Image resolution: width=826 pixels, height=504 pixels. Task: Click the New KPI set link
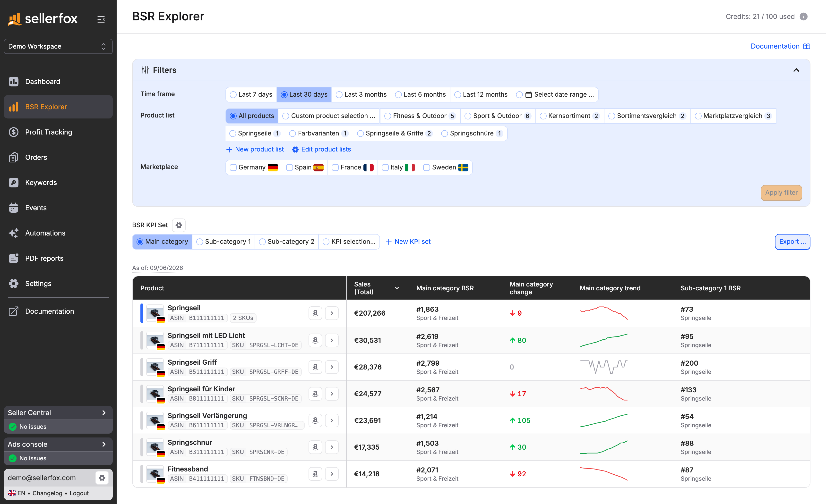tap(408, 242)
